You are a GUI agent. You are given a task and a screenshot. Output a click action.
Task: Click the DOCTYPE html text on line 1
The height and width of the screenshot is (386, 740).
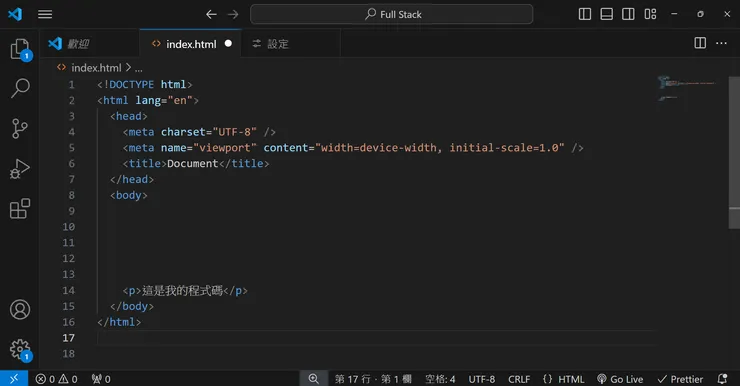tap(144, 84)
